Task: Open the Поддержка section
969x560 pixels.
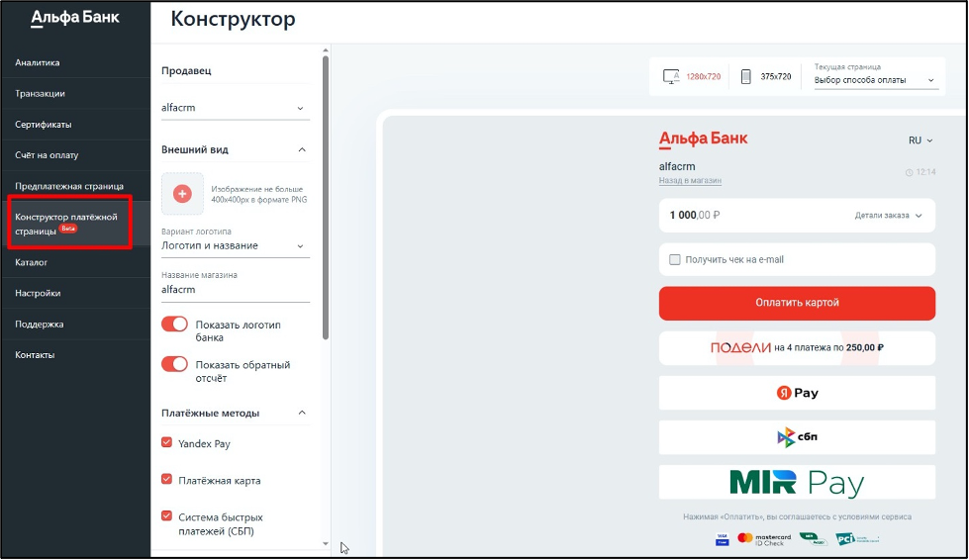Action: [40, 325]
